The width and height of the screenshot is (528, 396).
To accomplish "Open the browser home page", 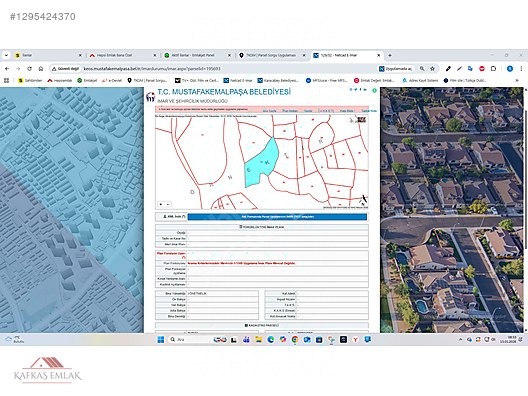I will click(41, 69).
